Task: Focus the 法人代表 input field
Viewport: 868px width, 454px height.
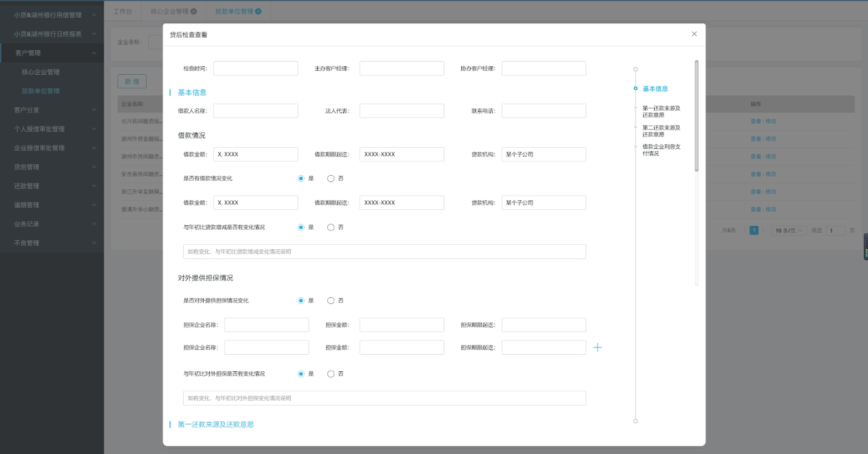Action: click(x=401, y=111)
